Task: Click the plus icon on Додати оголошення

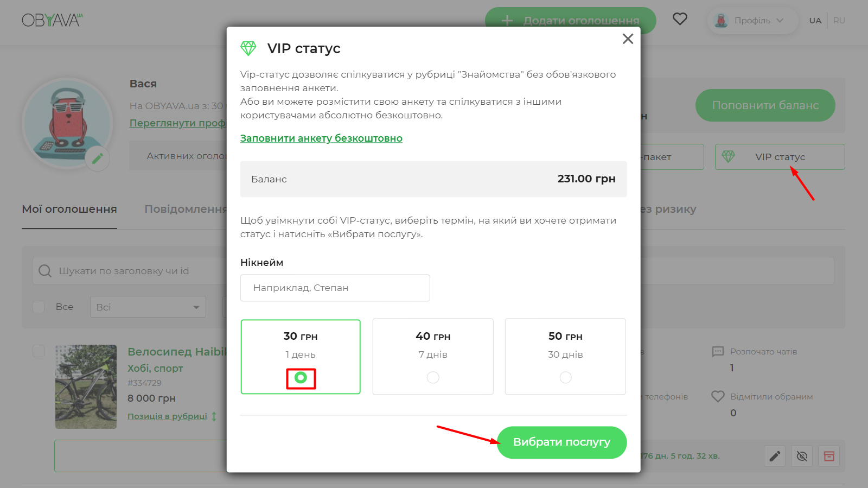Action: point(507,20)
